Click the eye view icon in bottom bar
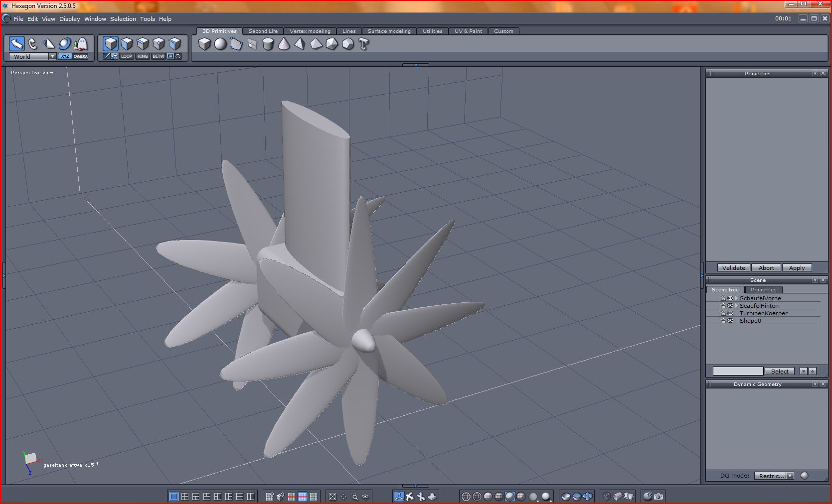The height and width of the screenshot is (504, 832). [x=365, y=497]
